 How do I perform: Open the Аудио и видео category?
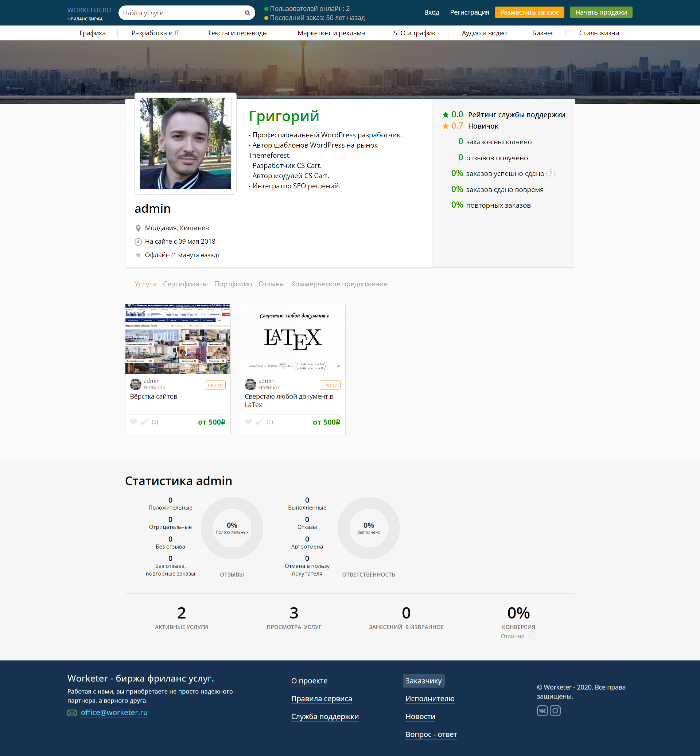[x=484, y=33]
